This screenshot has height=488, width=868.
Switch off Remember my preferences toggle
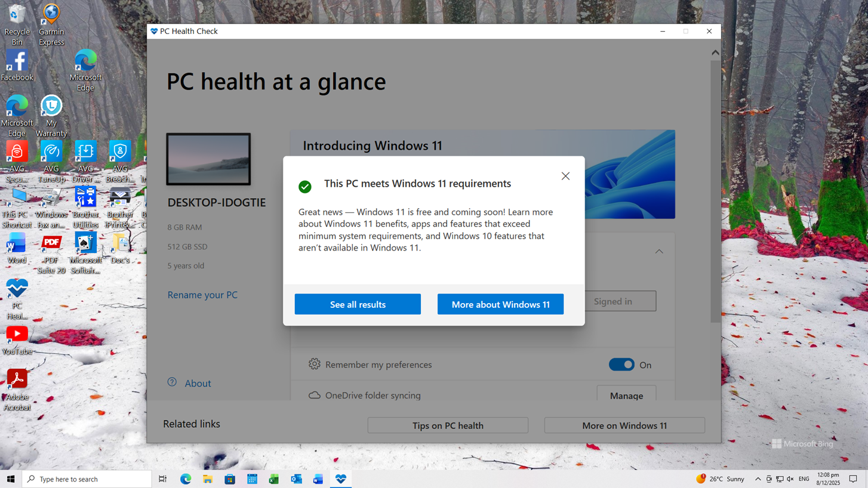tap(621, 365)
